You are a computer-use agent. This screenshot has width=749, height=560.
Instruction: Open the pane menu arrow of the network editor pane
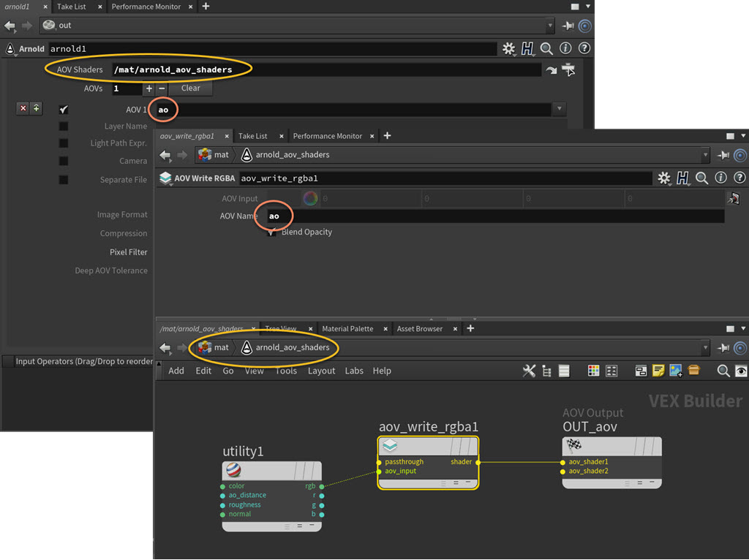click(743, 328)
